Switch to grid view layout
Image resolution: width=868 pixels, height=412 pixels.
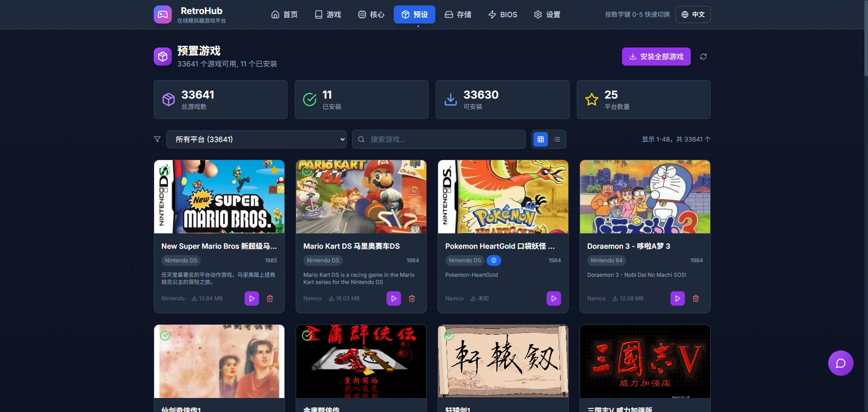[x=540, y=139]
